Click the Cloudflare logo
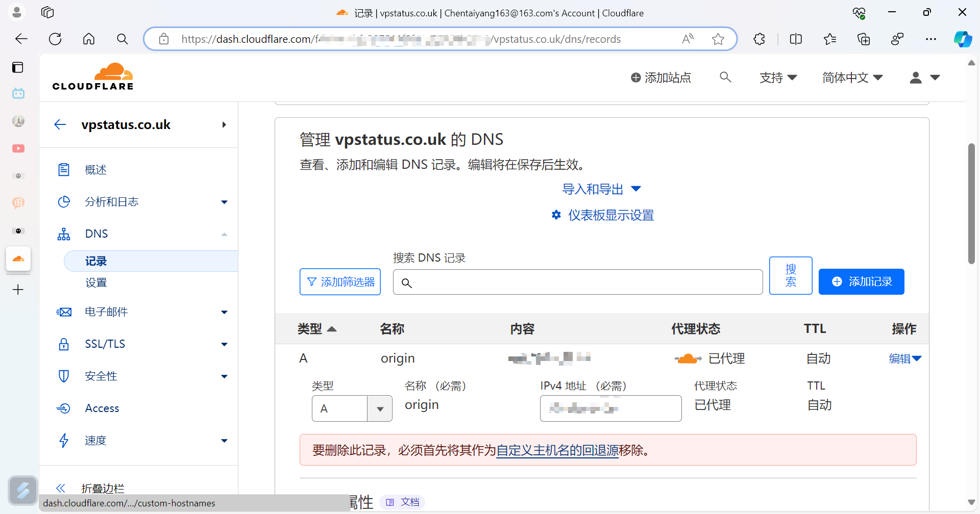This screenshot has width=980, height=514. coord(92,77)
